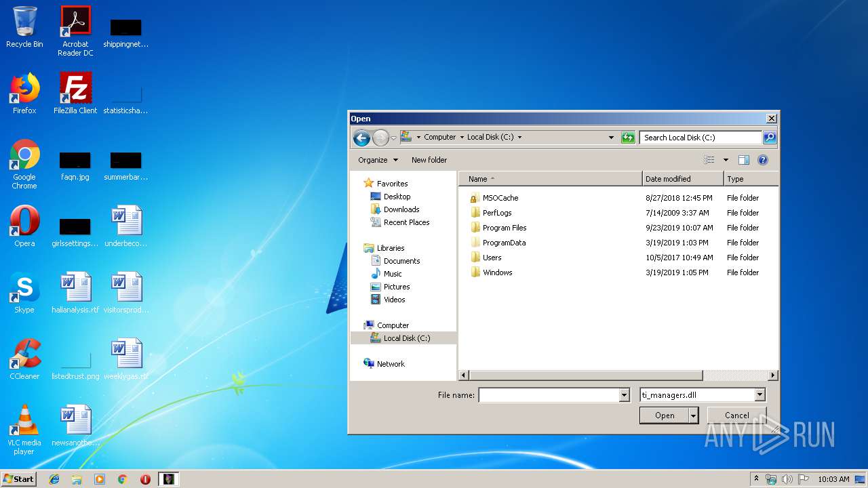The width and height of the screenshot is (868, 488).
Task: Open the Organize menu
Action: pos(378,160)
